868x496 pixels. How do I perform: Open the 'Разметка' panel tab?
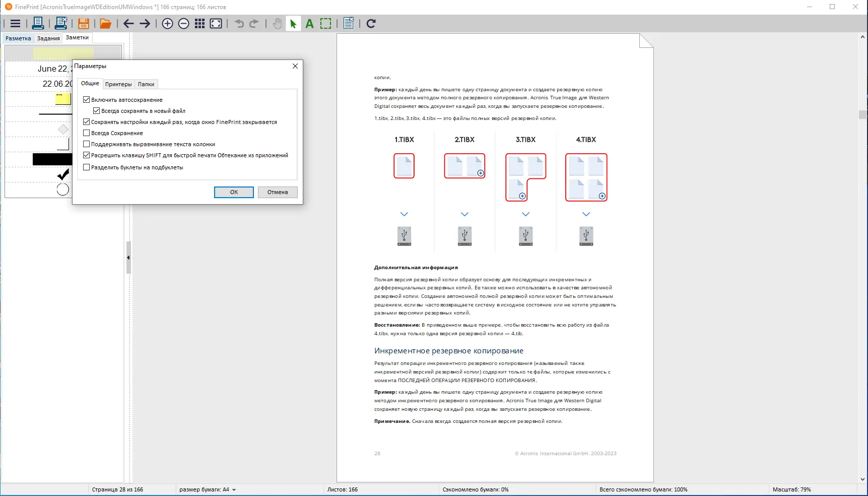(18, 38)
